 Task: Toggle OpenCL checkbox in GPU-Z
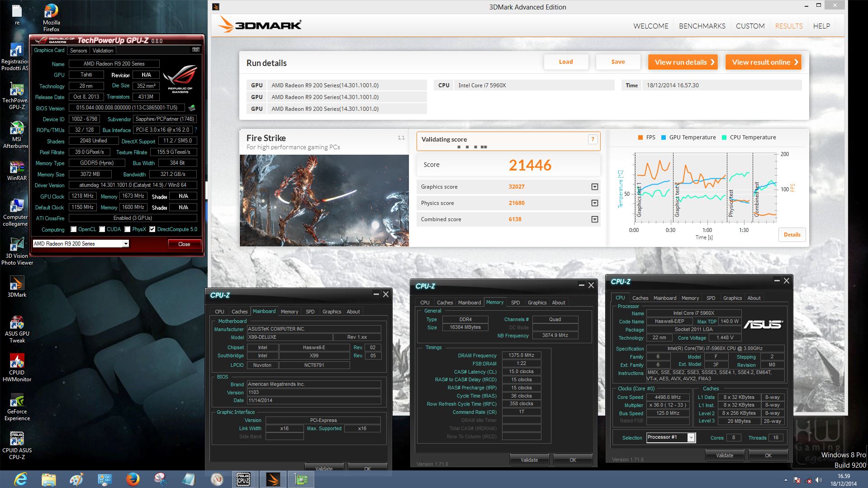(x=74, y=229)
